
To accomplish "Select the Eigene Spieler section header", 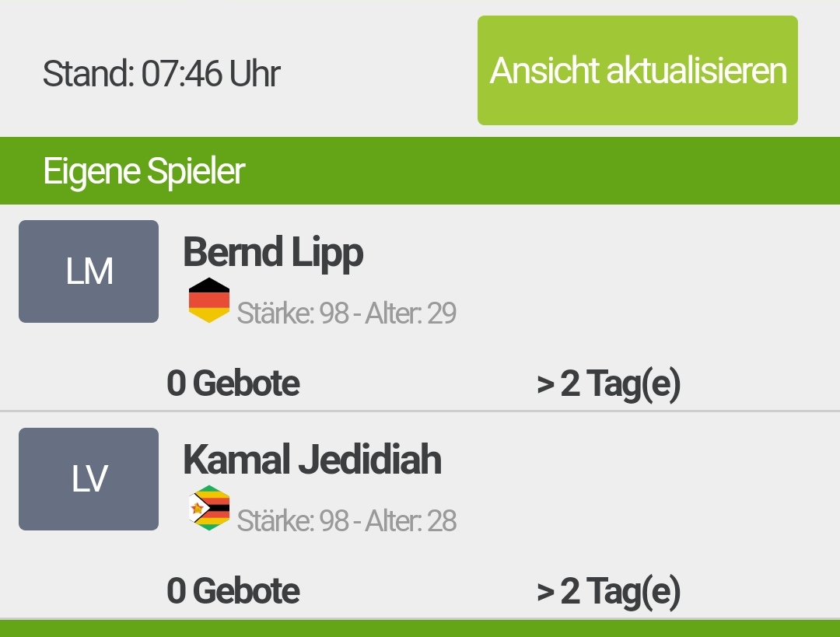I will click(x=144, y=171).
